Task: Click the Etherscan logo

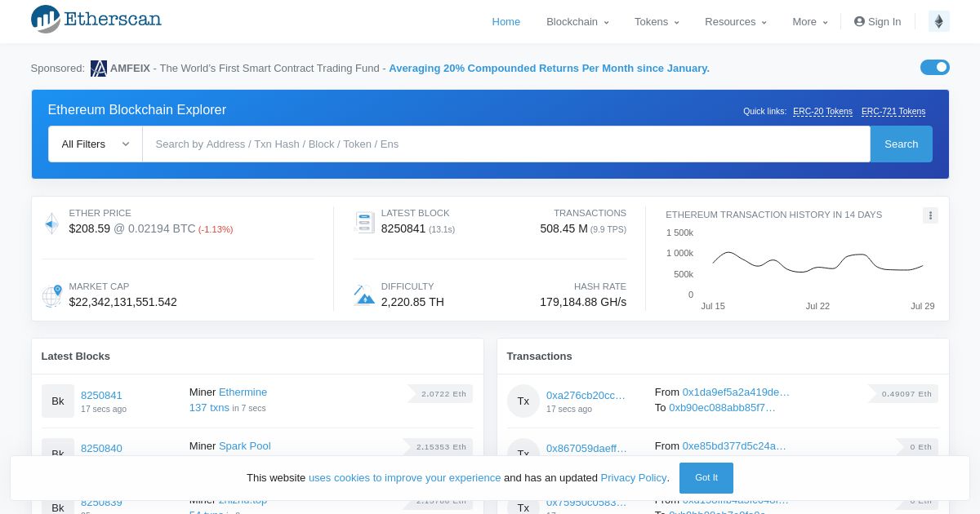Action: tap(96, 20)
